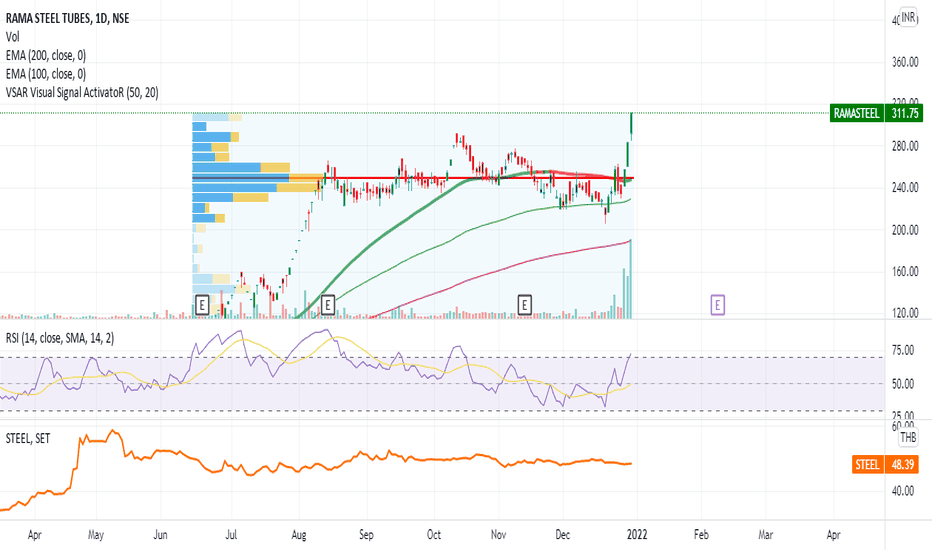Click the 40.00 label on STEEL axis

point(903,491)
